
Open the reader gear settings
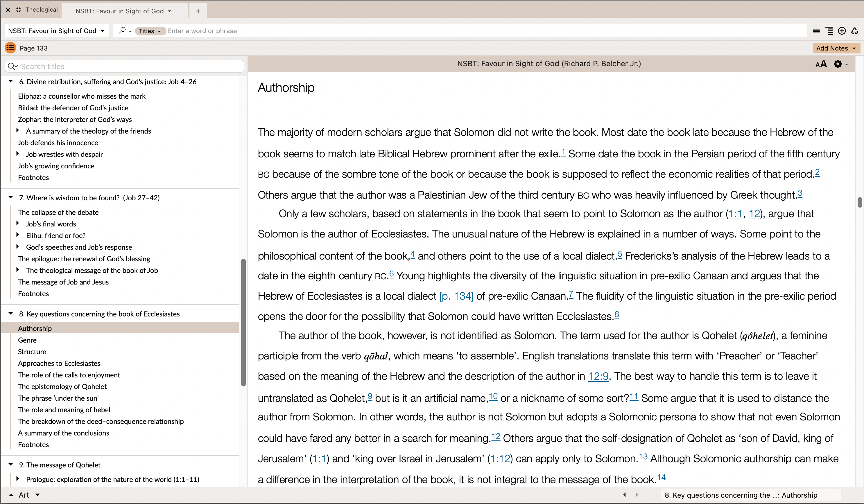840,64
